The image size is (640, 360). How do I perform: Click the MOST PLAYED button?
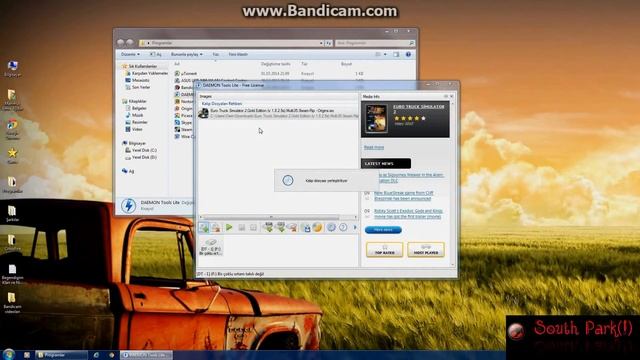click(426, 249)
